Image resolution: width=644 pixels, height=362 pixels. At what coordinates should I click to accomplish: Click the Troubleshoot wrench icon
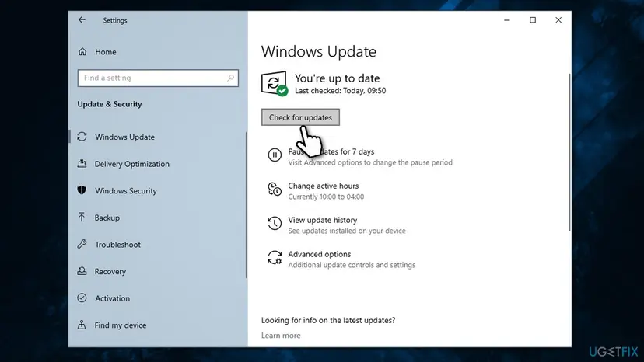point(82,244)
